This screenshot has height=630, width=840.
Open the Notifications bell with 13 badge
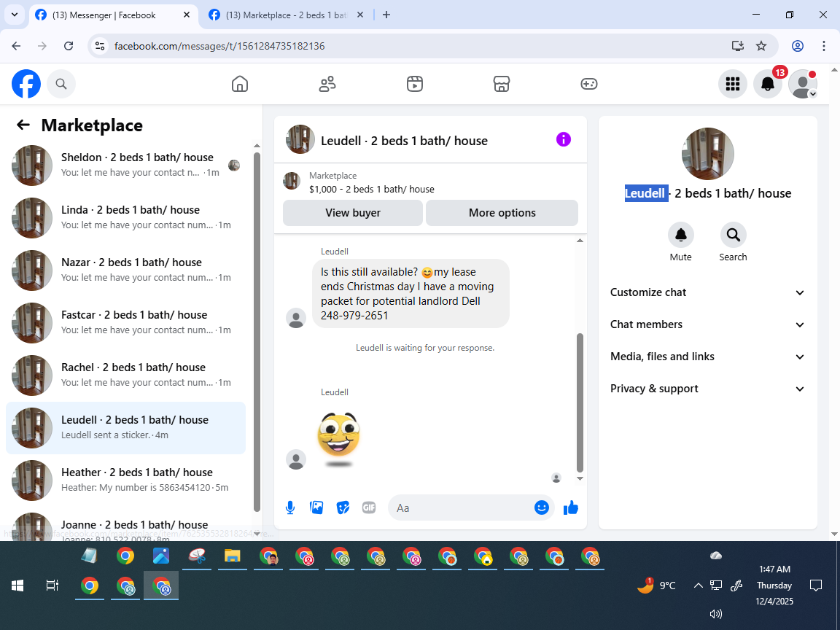tap(768, 84)
